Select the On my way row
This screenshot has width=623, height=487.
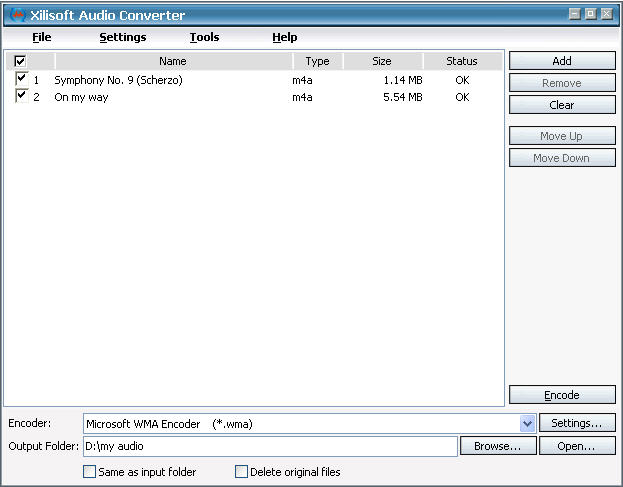point(254,97)
